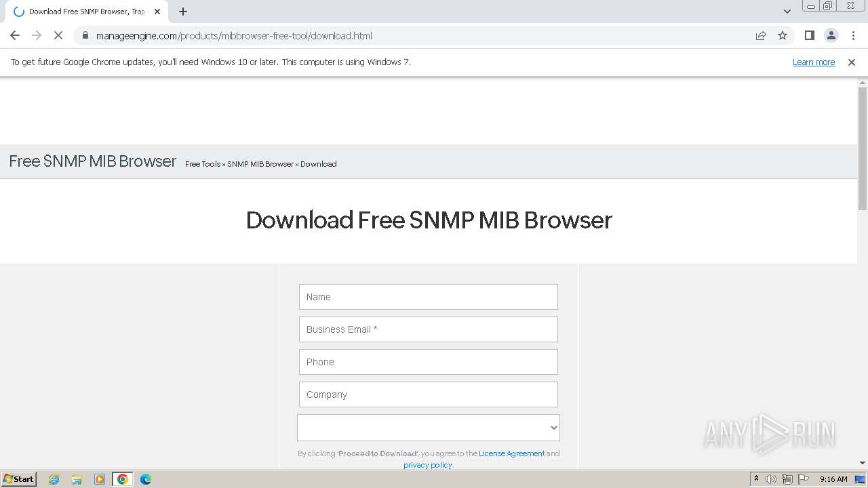
Task: Select the Download breadcrumb text
Action: (319, 164)
